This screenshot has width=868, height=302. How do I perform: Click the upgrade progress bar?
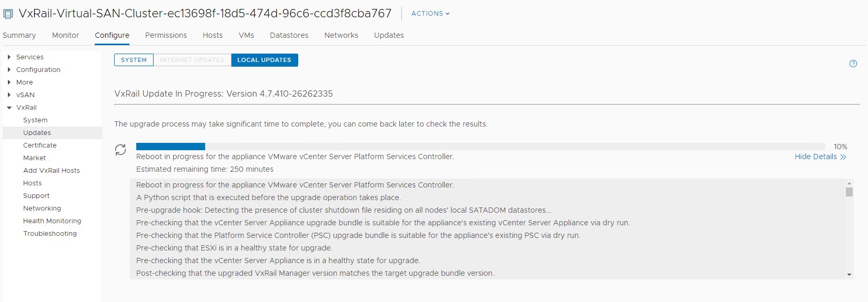point(480,147)
